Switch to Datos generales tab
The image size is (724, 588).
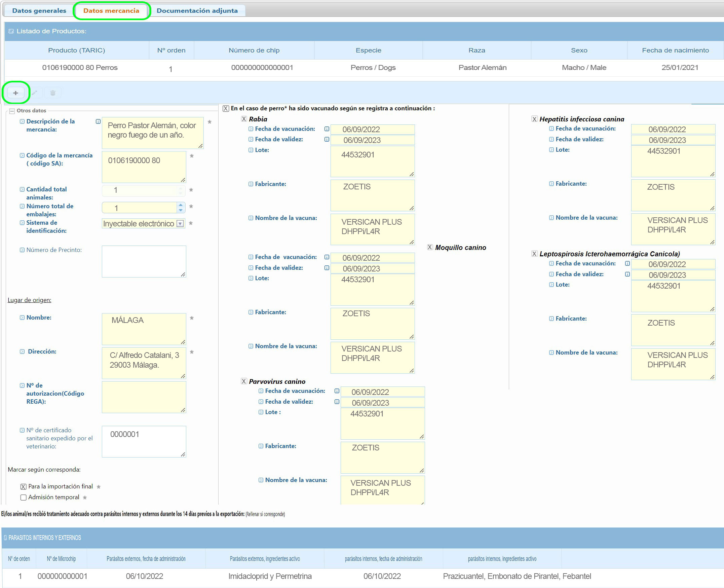[x=39, y=10]
